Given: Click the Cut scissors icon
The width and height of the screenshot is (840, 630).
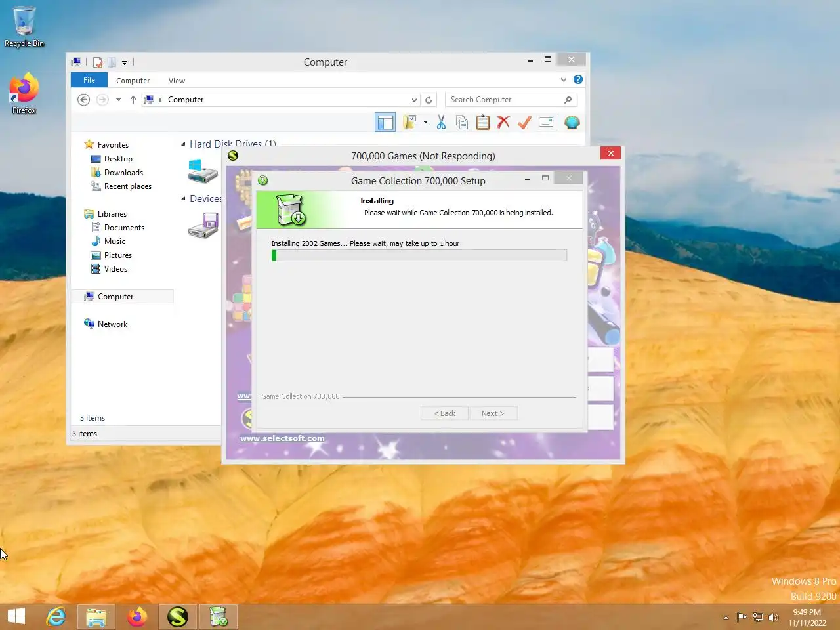Looking at the screenshot, I should coord(441,122).
